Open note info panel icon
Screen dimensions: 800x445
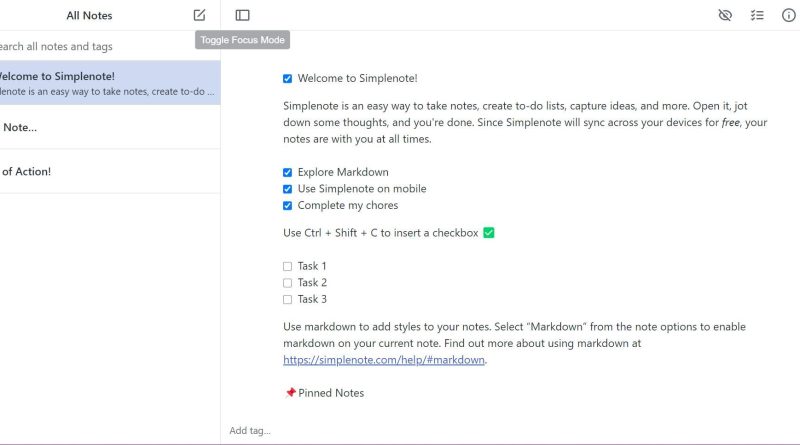click(x=789, y=15)
